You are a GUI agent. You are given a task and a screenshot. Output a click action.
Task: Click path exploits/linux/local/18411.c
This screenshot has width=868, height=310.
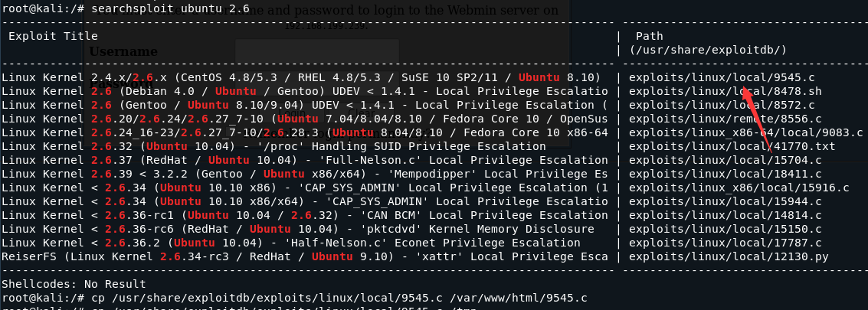coord(726,175)
